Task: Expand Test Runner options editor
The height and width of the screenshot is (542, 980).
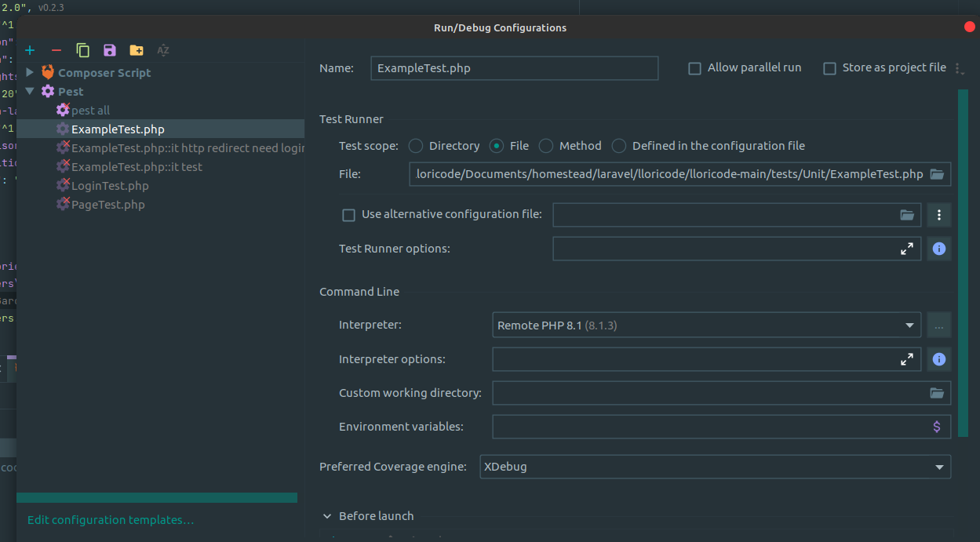Action: click(x=907, y=249)
